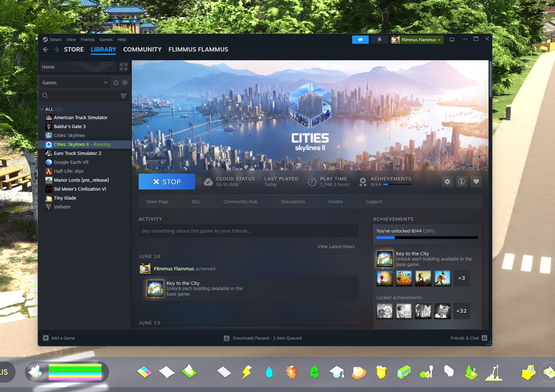The height and width of the screenshot is (392, 555).
Task: Switch to the STORE tab
Action: tap(74, 49)
